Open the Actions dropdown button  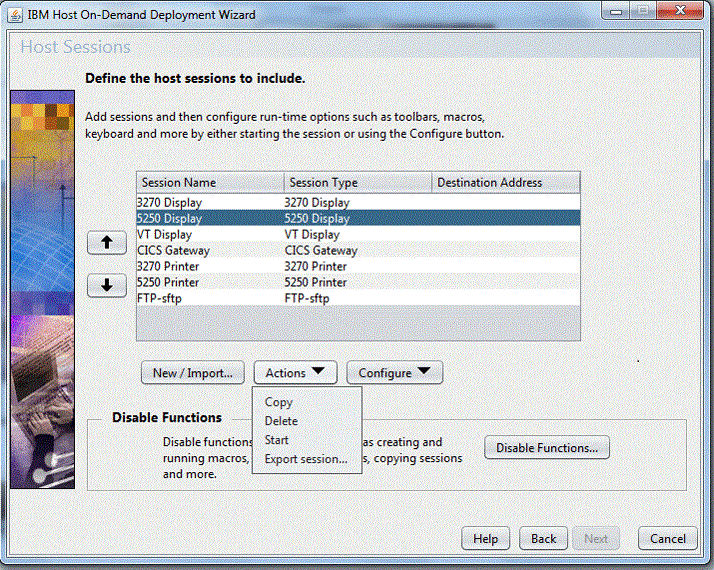point(295,372)
